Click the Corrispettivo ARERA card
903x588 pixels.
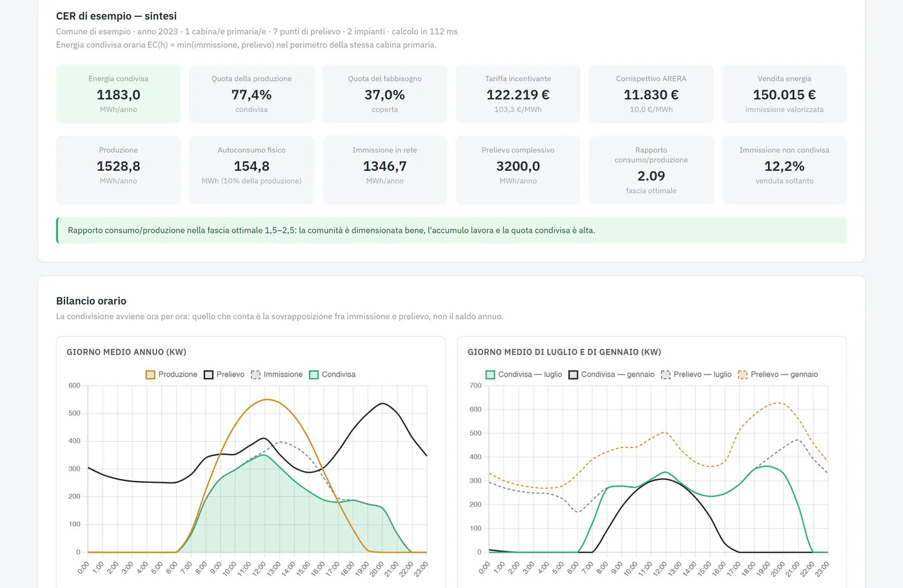(651, 93)
